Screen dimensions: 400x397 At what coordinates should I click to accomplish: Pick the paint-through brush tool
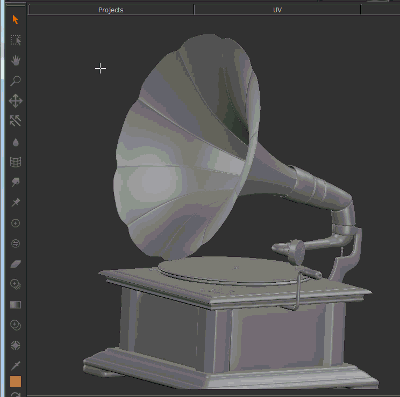[x=16, y=182]
